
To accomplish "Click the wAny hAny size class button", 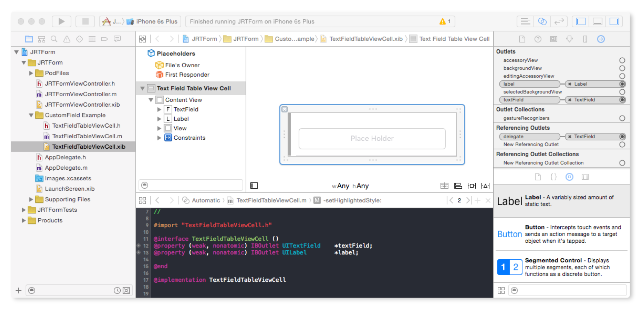I will click(x=350, y=186).
